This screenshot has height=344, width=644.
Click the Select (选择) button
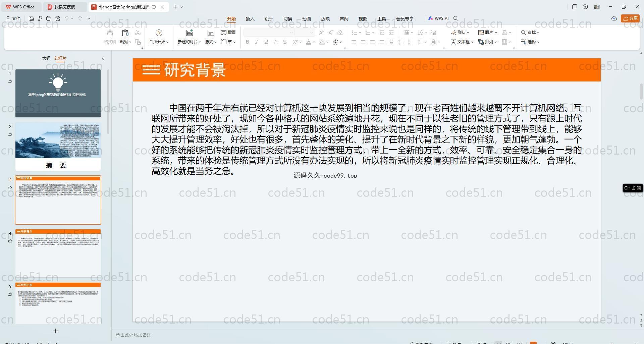point(530,42)
